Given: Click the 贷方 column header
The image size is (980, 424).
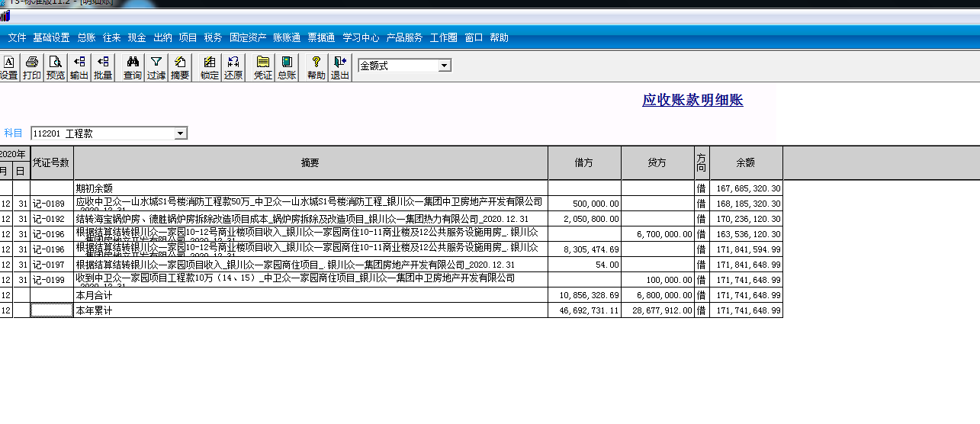Looking at the screenshot, I should 657,162.
